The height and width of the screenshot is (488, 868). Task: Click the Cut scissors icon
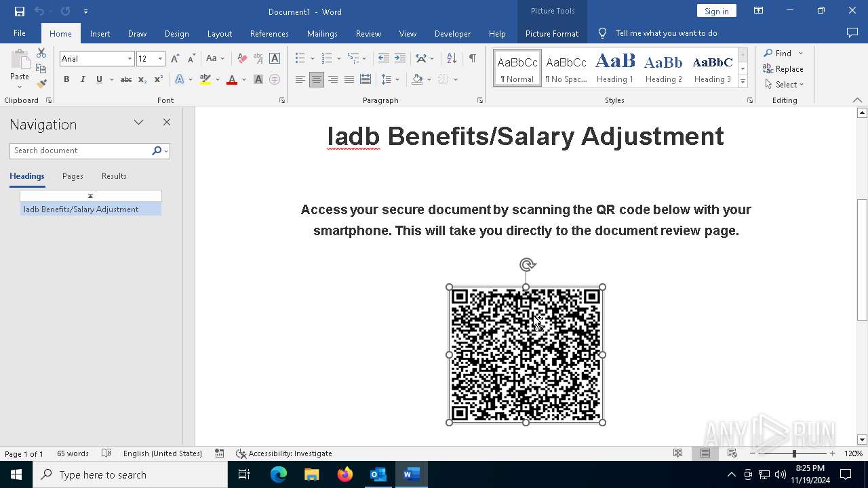coord(41,53)
